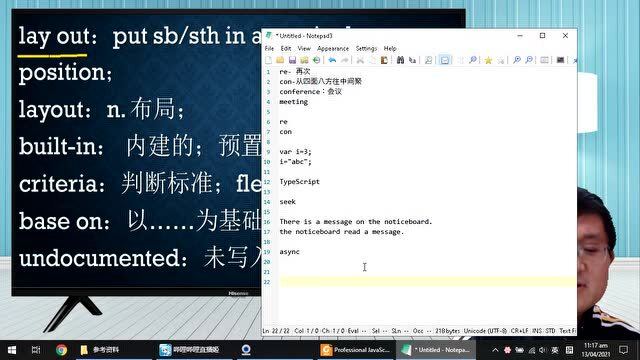Click the 218 bytes status entry
Image resolution: width=640 pixels, height=360 pixels.
coord(447,331)
